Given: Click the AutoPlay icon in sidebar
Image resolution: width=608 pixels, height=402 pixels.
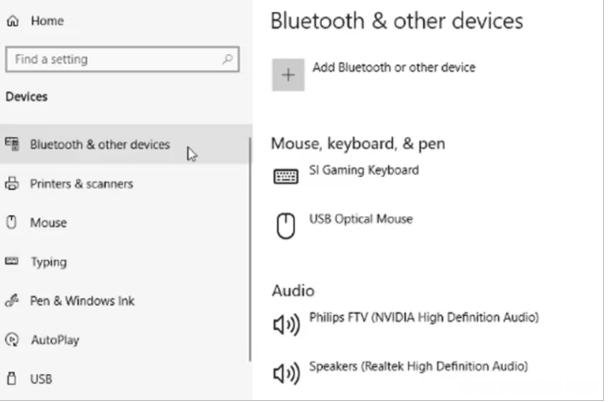Looking at the screenshot, I should [12, 340].
